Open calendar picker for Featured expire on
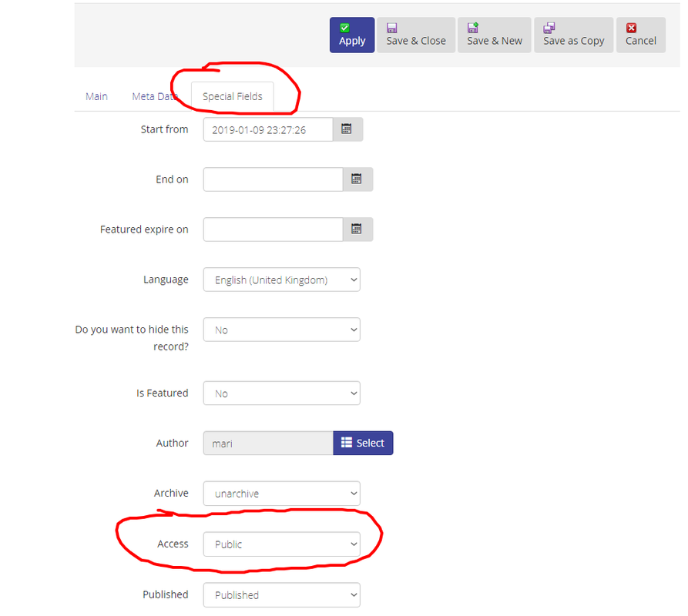Screen dimensions: 688x616 [x=357, y=229]
